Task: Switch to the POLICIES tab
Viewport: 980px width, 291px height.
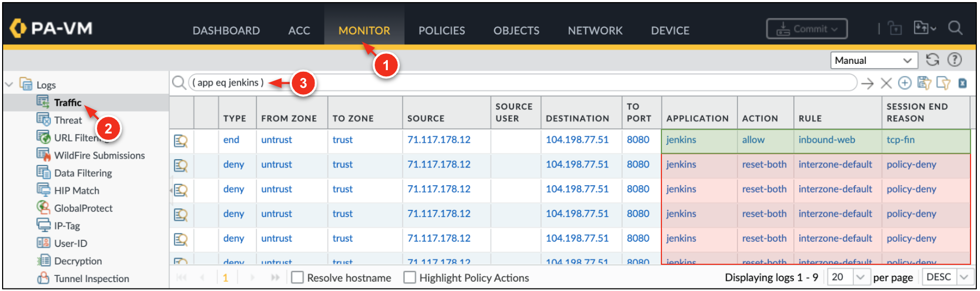Action: coord(441,30)
